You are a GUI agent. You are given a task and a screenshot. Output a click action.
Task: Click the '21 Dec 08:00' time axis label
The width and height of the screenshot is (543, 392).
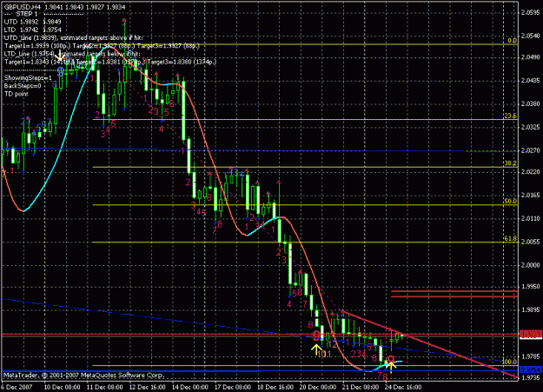(x=361, y=387)
